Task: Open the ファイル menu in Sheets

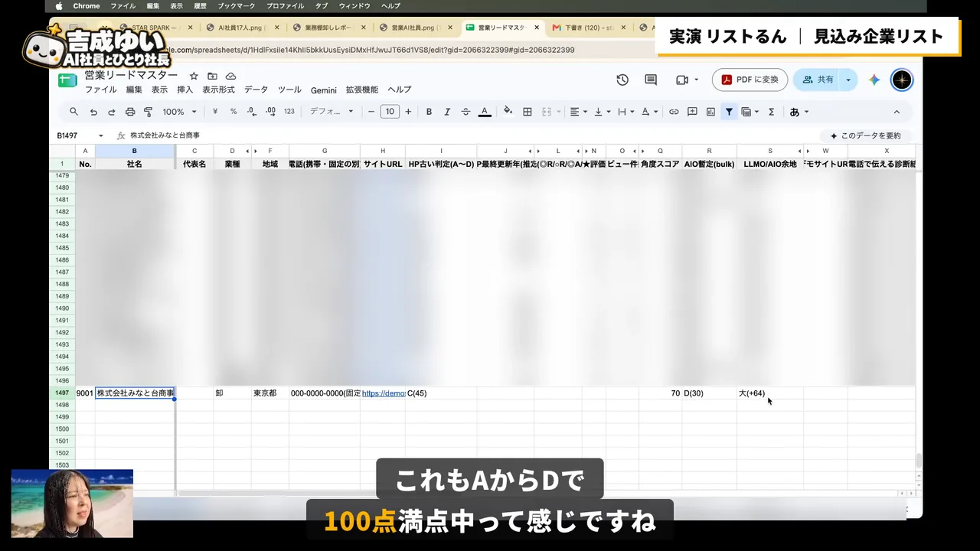Action: [100, 90]
